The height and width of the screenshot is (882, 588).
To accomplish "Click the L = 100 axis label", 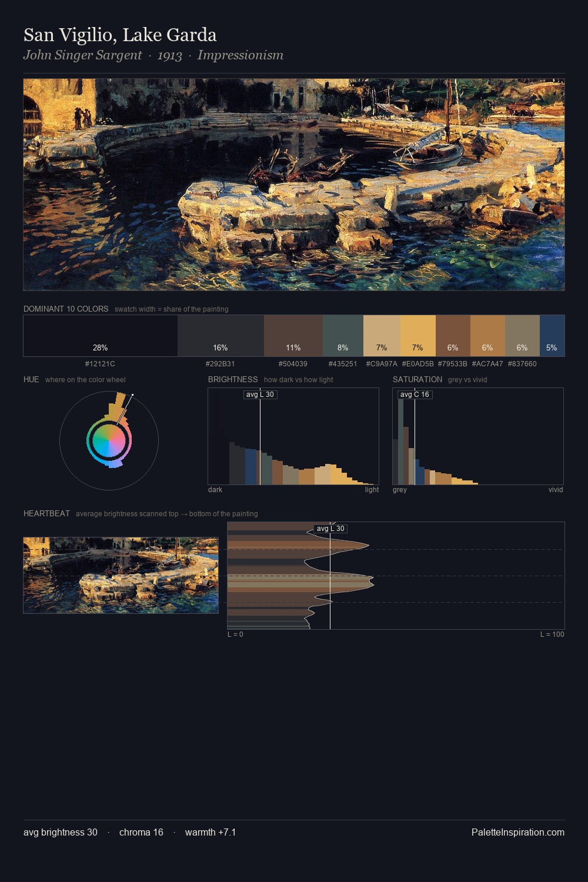I will click(552, 634).
